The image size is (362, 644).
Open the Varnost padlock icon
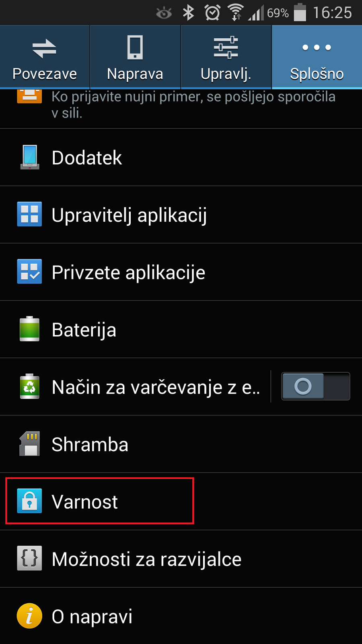(x=29, y=501)
